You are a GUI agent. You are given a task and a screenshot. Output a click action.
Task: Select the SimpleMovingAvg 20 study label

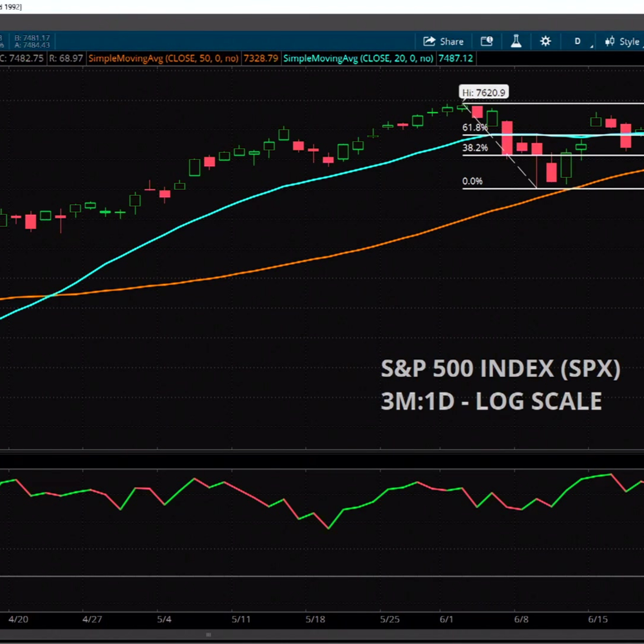(x=358, y=59)
